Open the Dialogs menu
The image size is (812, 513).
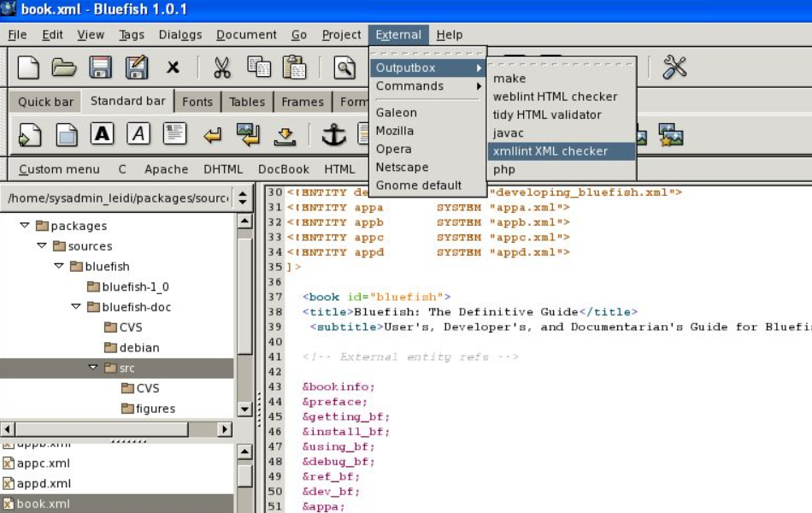pyautogui.click(x=180, y=35)
